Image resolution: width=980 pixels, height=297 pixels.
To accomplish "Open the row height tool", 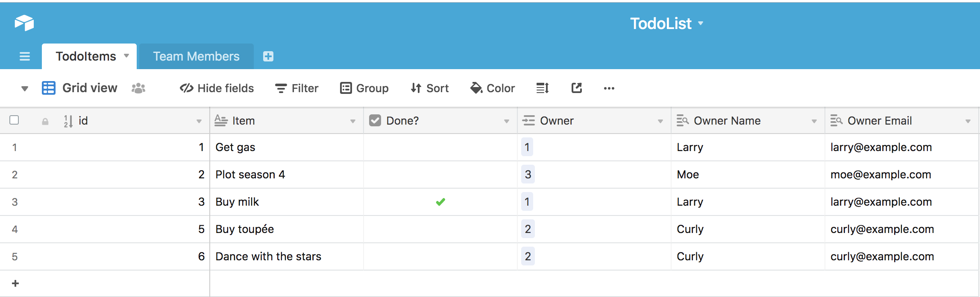I will tap(543, 88).
